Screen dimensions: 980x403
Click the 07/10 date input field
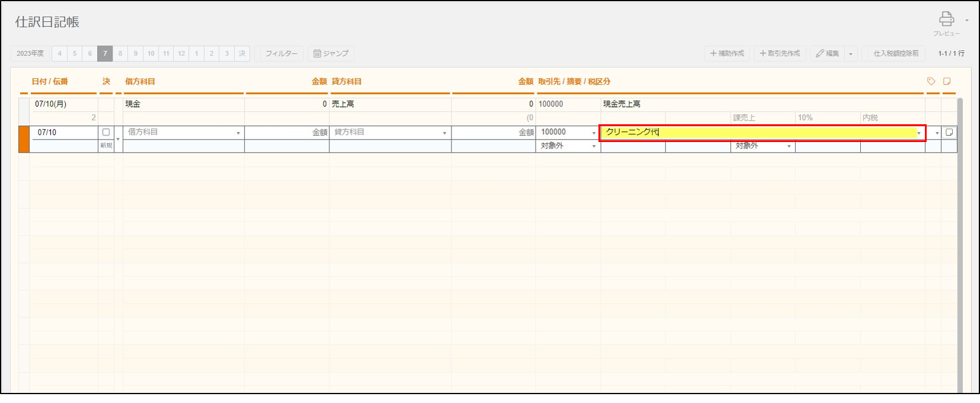pos(63,133)
